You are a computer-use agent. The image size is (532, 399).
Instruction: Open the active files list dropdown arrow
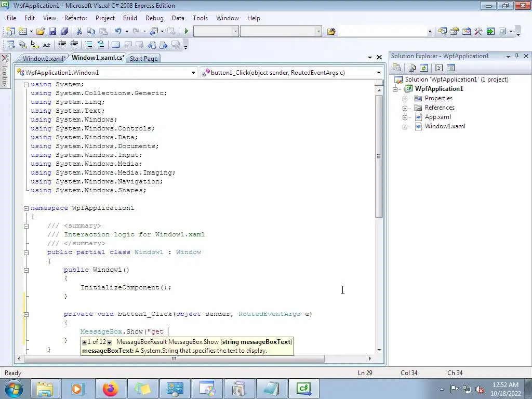[x=370, y=57]
